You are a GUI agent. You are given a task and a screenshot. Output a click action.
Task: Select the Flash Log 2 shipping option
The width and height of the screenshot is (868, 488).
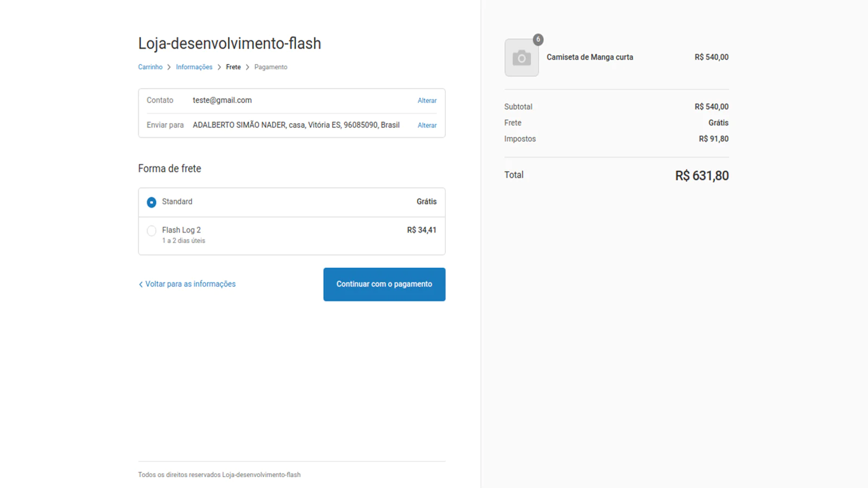[x=151, y=231]
